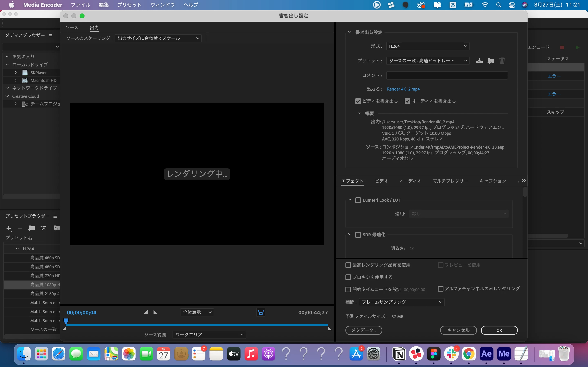Open After Effects from the dock
Viewport: 588px width, 367px height.
pos(486,354)
